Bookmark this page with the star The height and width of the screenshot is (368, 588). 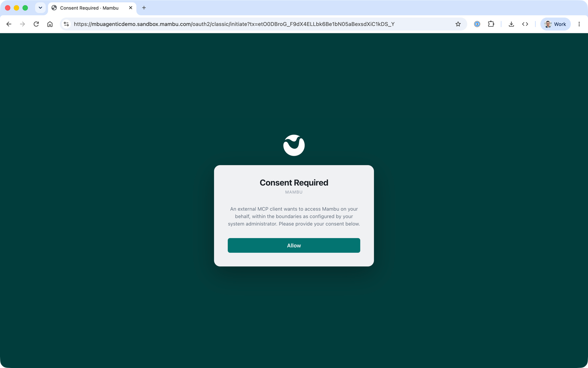pyautogui.click(x=458, y=24)
